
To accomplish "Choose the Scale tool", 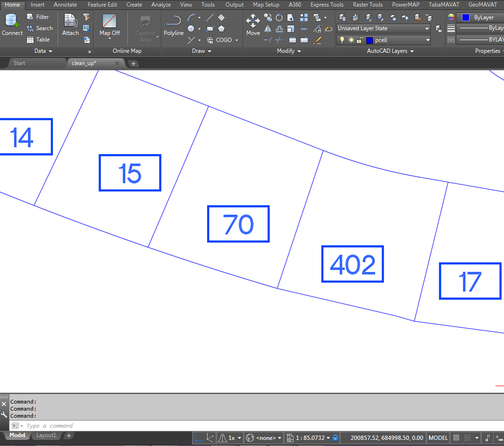I will point(291,29).
